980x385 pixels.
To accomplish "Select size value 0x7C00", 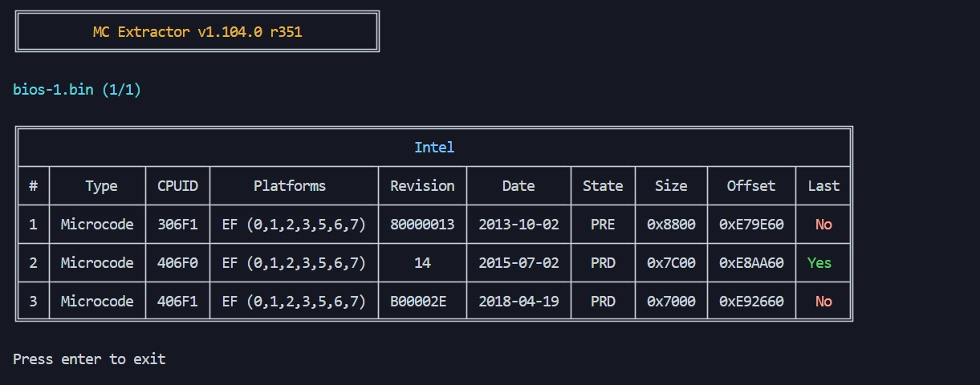I will [671, 263].
